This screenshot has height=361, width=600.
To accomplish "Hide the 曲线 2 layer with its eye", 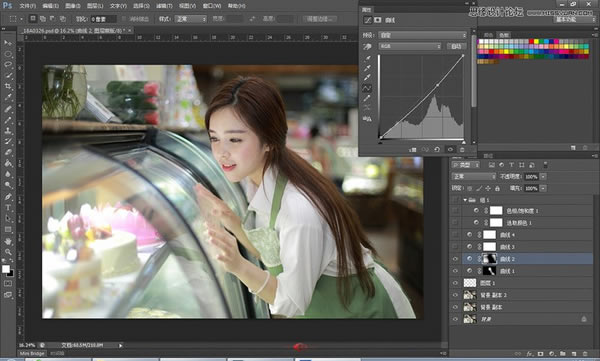I will click(x=455, y=259).
